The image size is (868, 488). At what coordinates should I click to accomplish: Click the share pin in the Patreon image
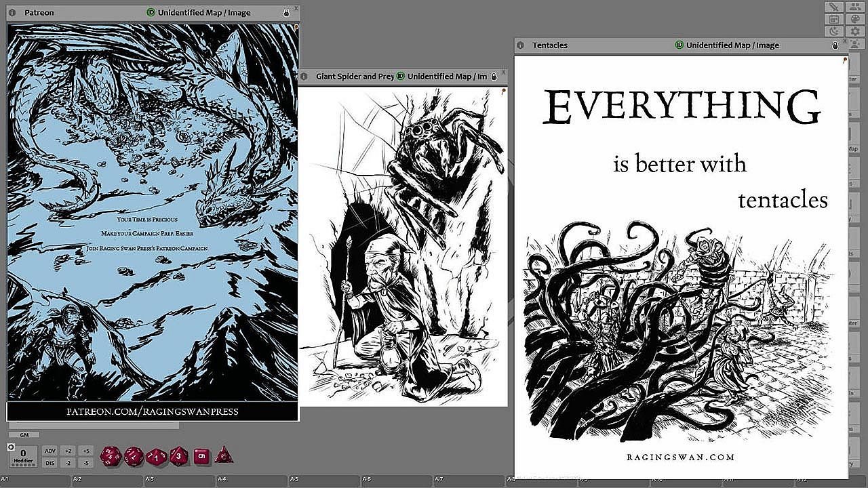point(296,26)
